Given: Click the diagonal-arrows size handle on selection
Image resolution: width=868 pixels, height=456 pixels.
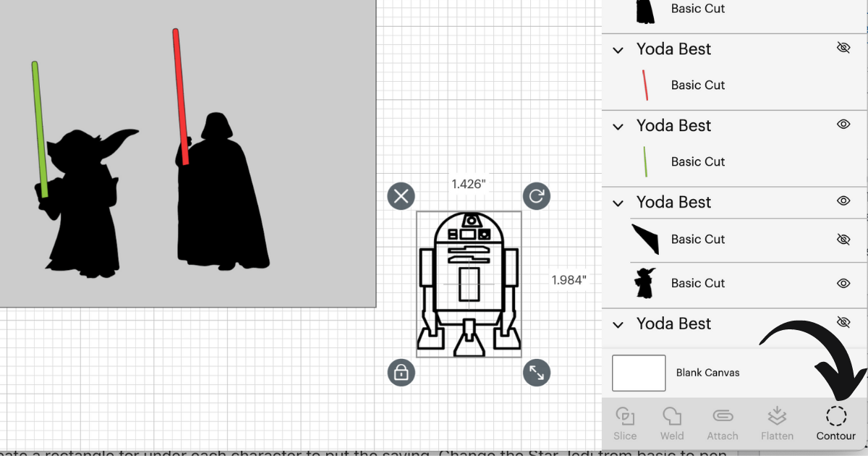Looking at the screenshot, I should (537, 373).
